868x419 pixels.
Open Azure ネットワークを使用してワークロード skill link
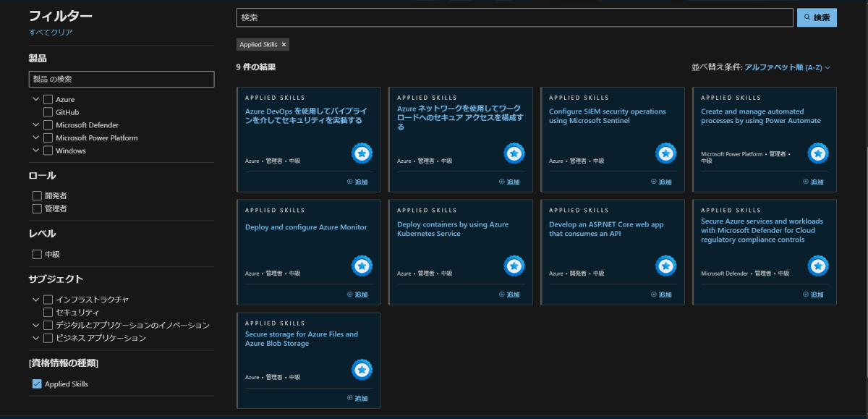460,117
